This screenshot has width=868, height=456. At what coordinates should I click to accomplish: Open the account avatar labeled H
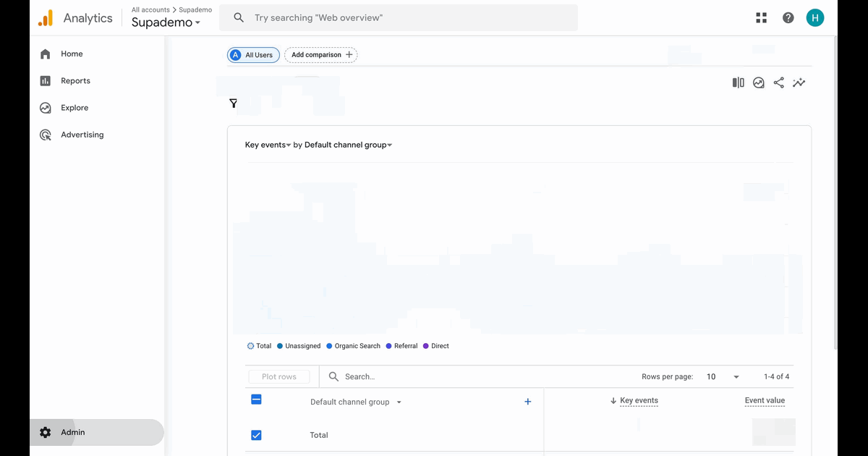pos(815,18)
